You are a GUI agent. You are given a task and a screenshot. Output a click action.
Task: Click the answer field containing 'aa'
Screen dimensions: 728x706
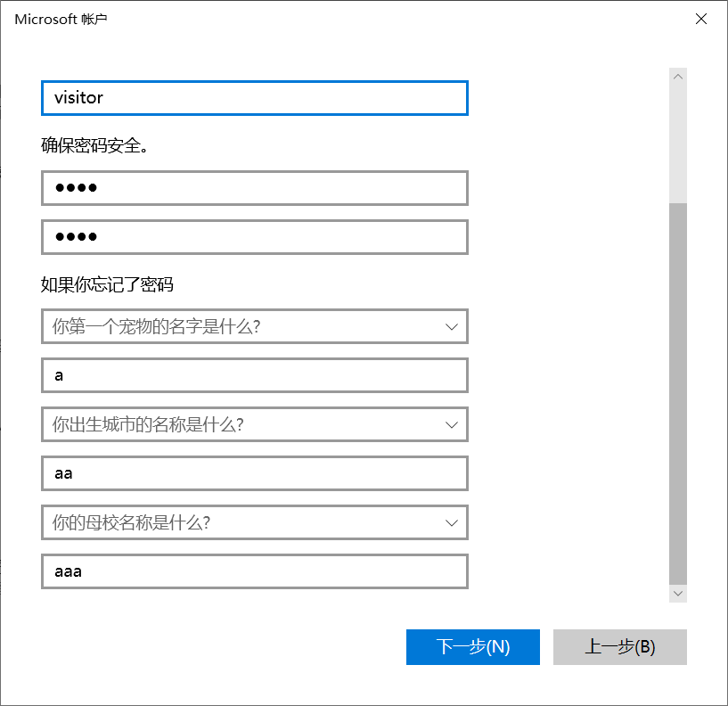point(255,473)
